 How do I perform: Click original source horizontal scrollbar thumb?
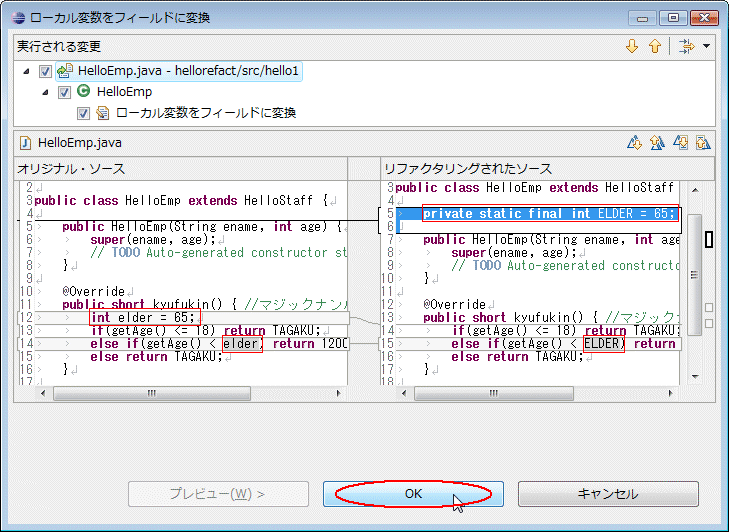click(152, 393)
